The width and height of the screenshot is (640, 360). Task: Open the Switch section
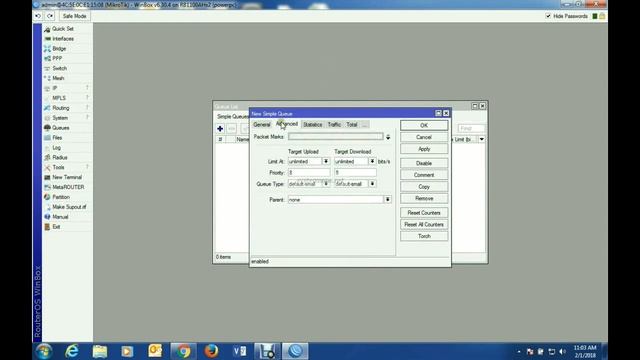pos(60,68)
